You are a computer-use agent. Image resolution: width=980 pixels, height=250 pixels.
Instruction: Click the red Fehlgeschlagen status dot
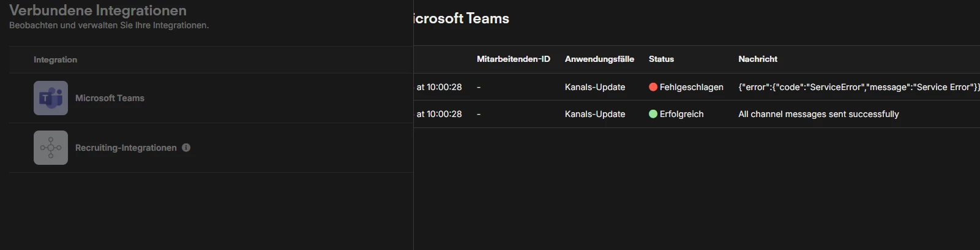[653, 87]
